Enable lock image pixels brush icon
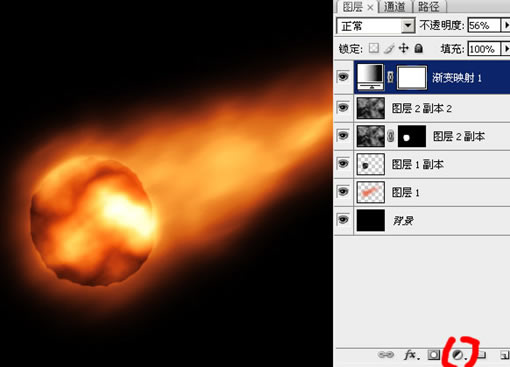The height and width of the screenshot is (367, 510). click(x=389, y=49)
